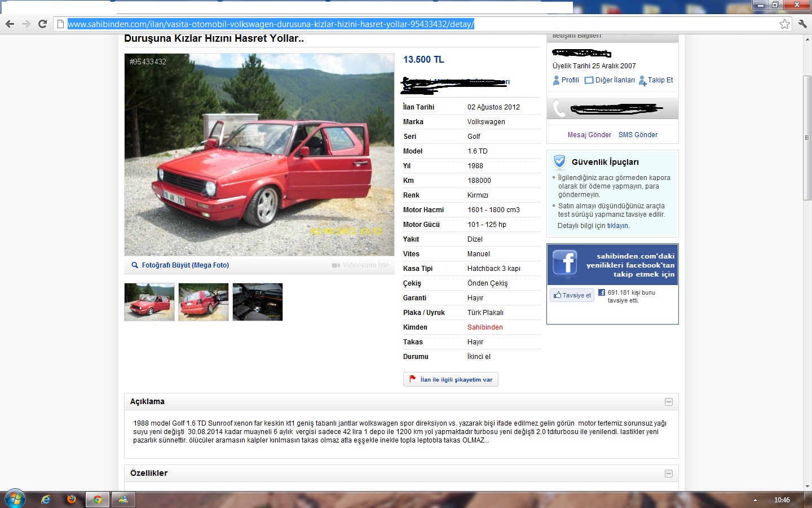Open the seller's Profili link
Viewport: 812px width, 508px height.
(570, 80)
